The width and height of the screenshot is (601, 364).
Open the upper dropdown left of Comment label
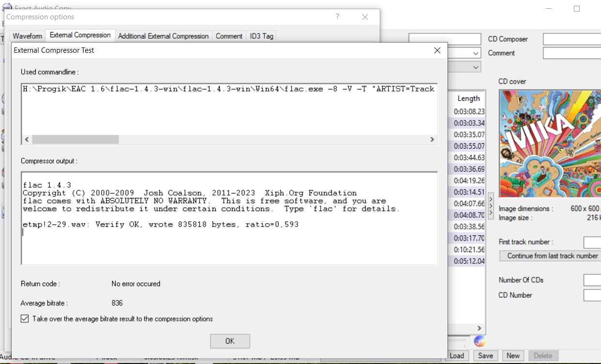point(476,53)
